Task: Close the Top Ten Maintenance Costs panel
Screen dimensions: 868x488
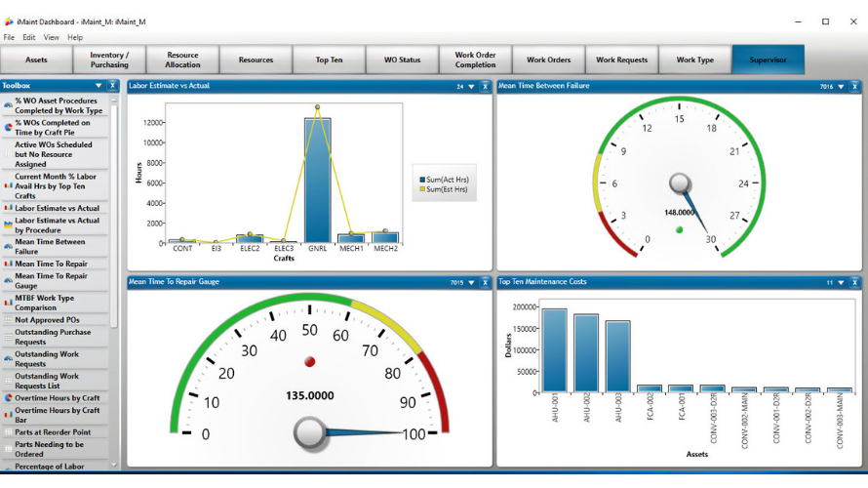Action: pos(854,282)
